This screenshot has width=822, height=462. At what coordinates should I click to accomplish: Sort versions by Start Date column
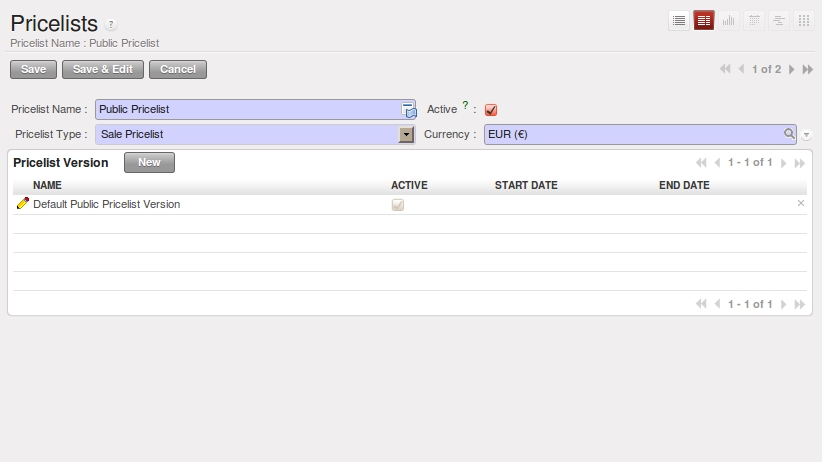526,185
